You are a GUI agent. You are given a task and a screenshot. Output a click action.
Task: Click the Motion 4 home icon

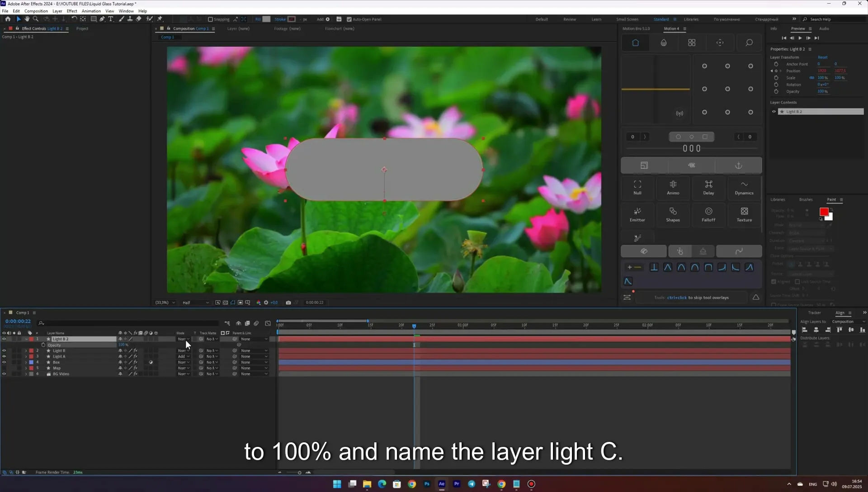[635, 43]
